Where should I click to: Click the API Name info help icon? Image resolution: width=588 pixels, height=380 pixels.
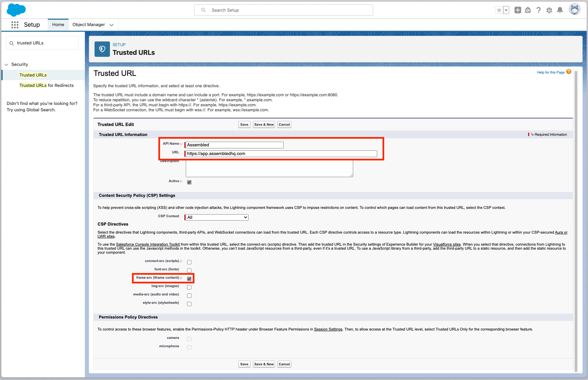[x=181, y=144]
